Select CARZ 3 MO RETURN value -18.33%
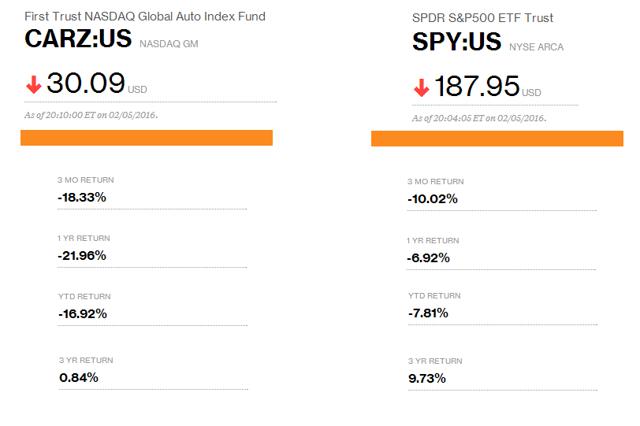Viewport: 640px width, 426px height. 82,197
